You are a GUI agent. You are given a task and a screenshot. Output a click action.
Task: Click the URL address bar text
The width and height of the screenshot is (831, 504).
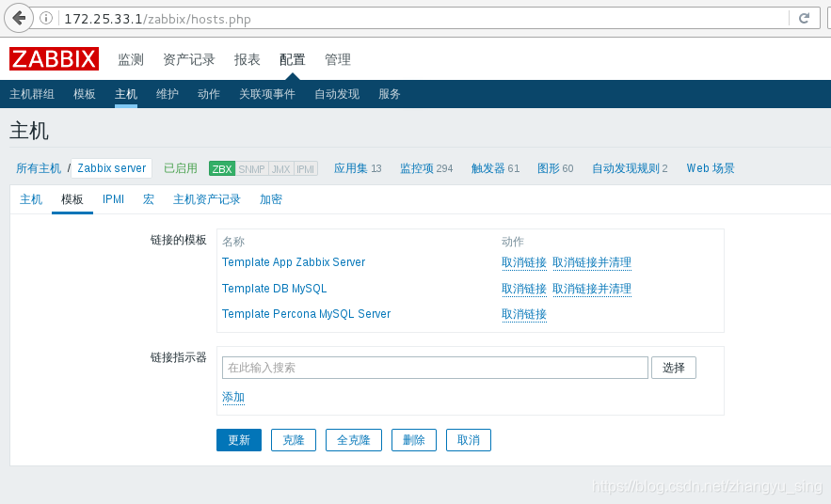[157, 19]
